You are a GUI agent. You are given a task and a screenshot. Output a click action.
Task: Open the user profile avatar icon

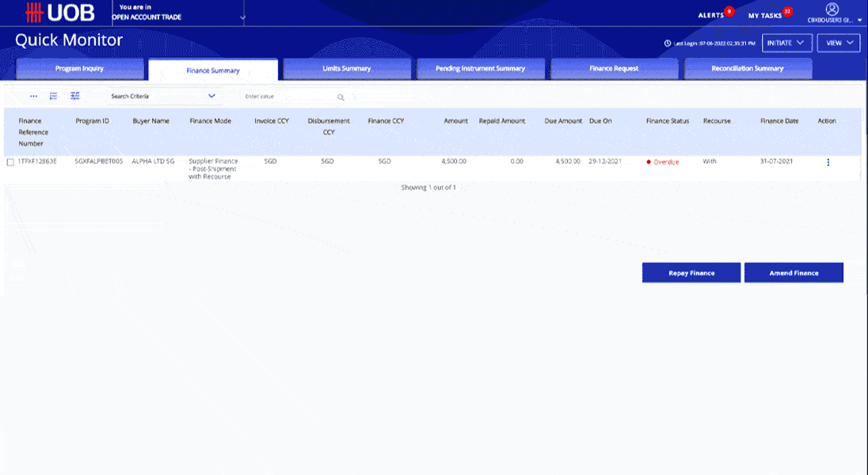point(832,9)
